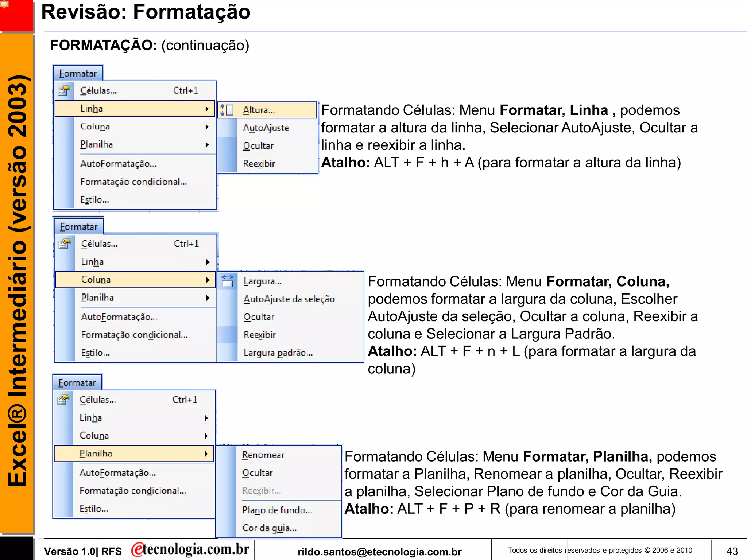Select Formatação condicional... in bottom menu
This screenshot has width=747, height=560.
pos(134,491)
